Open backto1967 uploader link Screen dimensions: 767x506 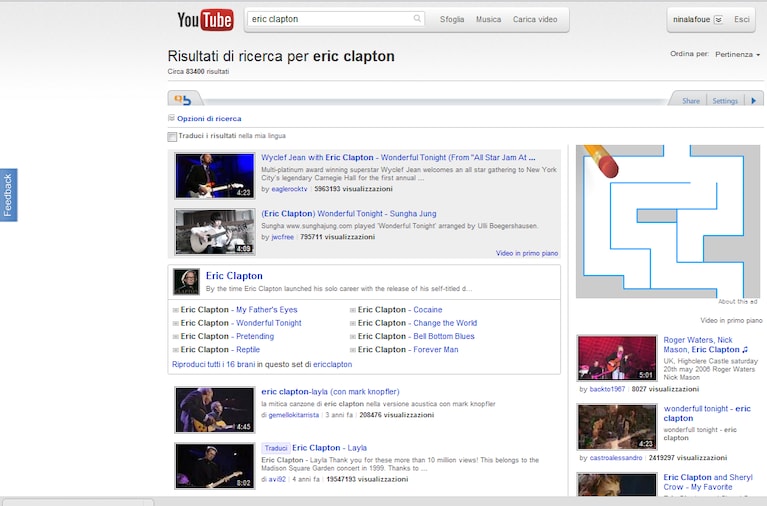click(x=607, y=390)
